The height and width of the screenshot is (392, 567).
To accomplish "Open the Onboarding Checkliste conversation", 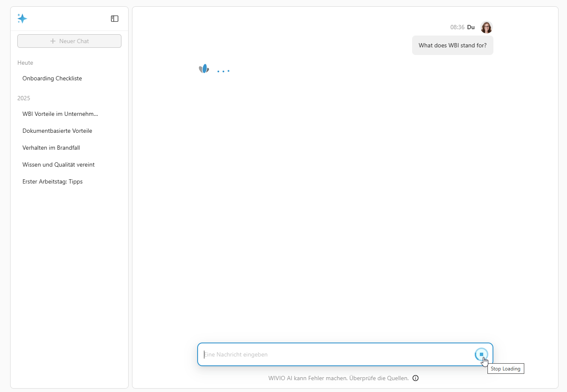I will pyautogui.click(x=52, y=78).
